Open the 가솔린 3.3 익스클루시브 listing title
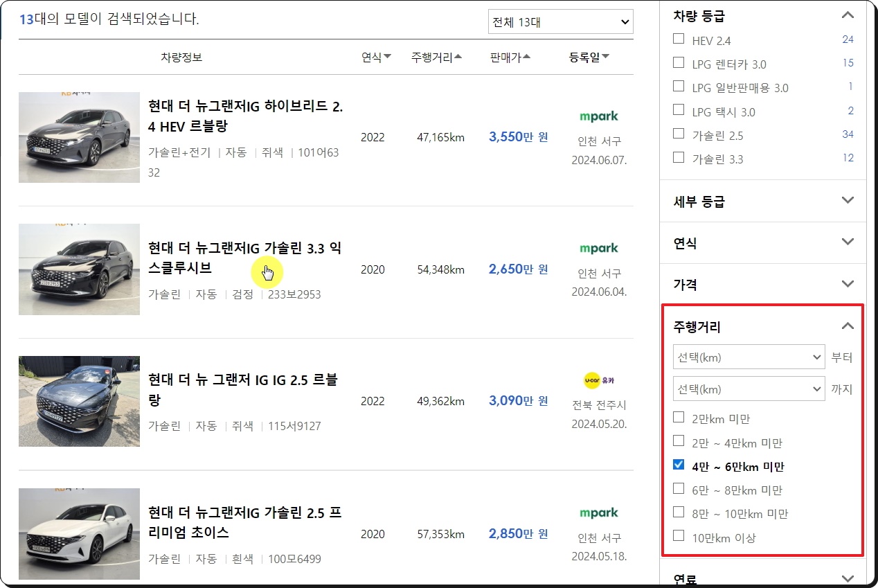Viewport: 878px width, 588px height. [x=244, y=258]
